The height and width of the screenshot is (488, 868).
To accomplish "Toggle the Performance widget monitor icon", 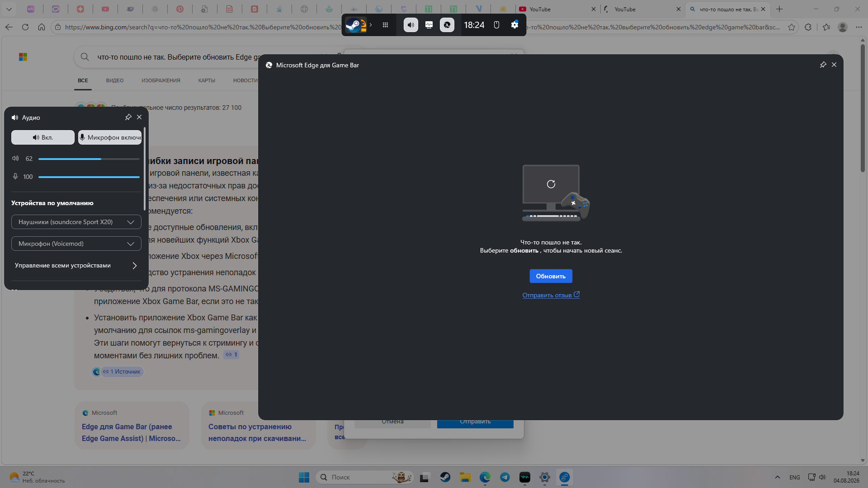I will coord(429,25).
